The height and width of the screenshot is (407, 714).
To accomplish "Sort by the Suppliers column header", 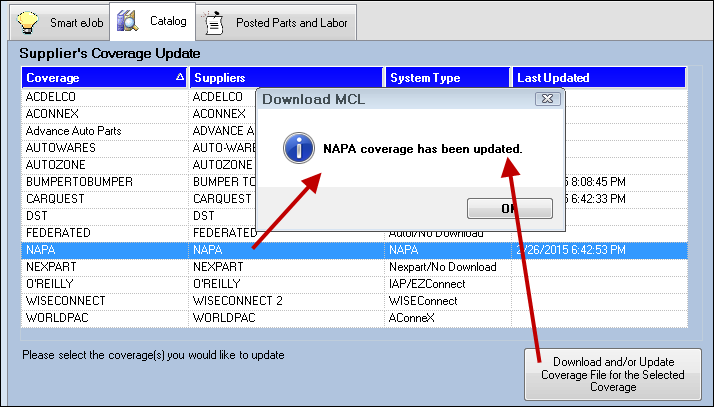I will coord(286,78).
